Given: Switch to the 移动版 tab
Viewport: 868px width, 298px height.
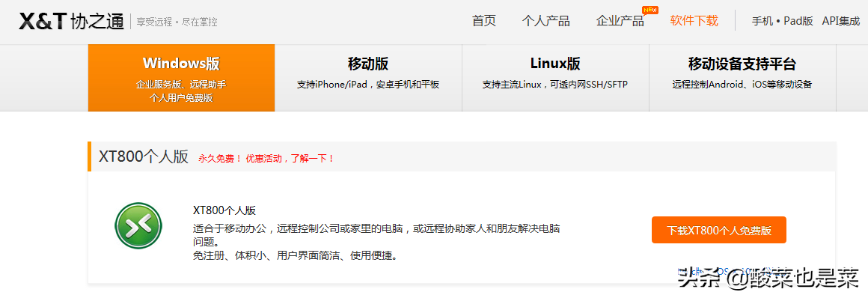Looking at the screenshot, I should click(368, 78).
